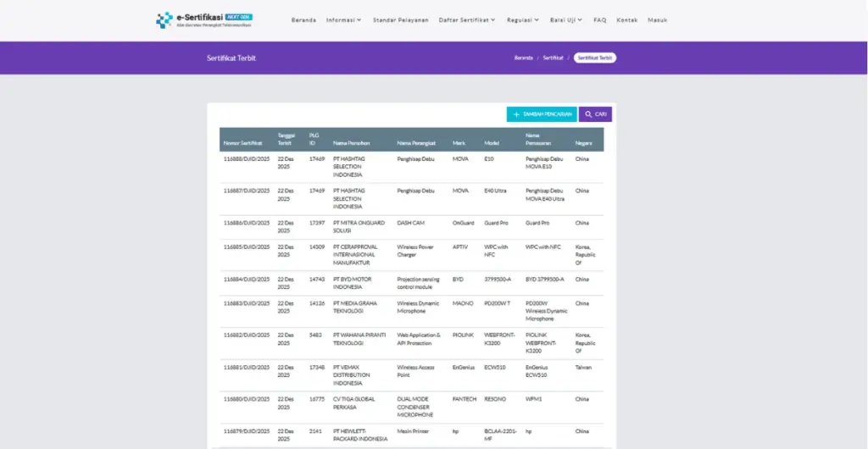This screenshot has height=449, width=868.
Task: Expand the Informasi dropdown menu
Action: point(343,19)
